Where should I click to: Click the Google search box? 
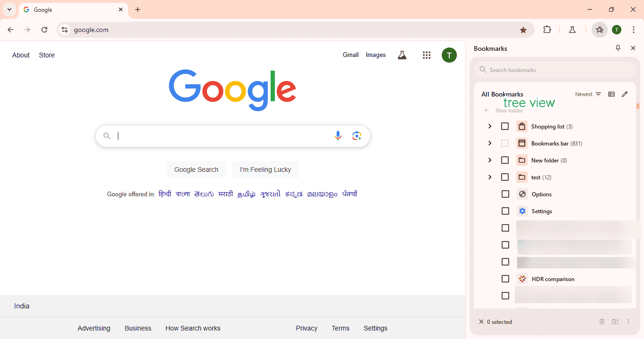click(233, 136)
